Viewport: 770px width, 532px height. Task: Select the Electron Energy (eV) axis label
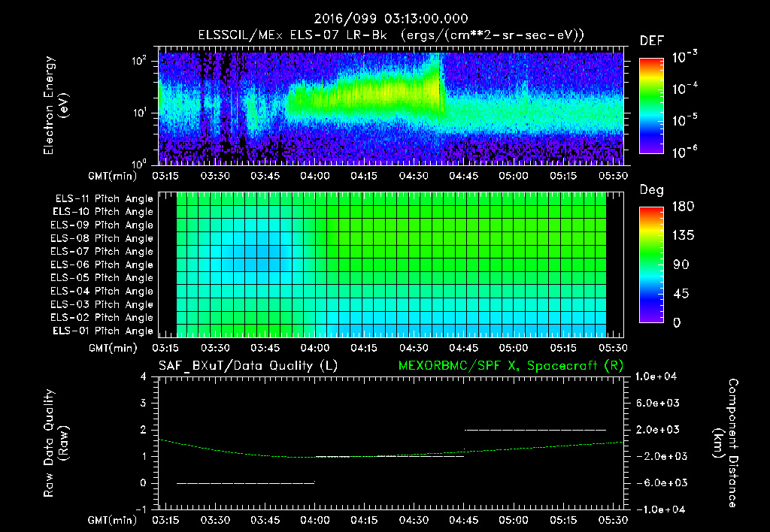click(x=55, y=105)
